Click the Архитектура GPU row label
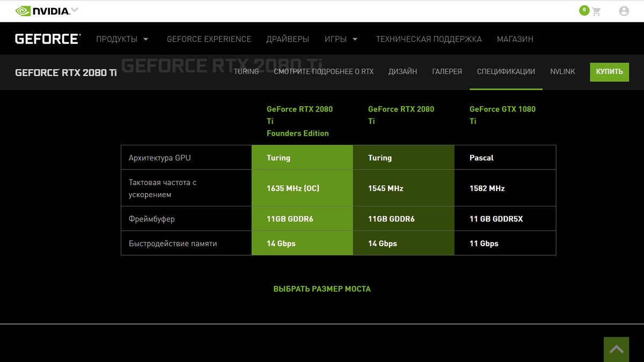The width and height of the screenshot is (644, 362). click(160, 158)
